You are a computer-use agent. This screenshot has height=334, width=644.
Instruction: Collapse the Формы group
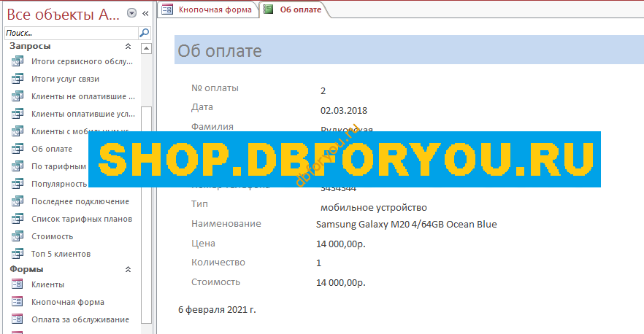[x=129, y=270]
